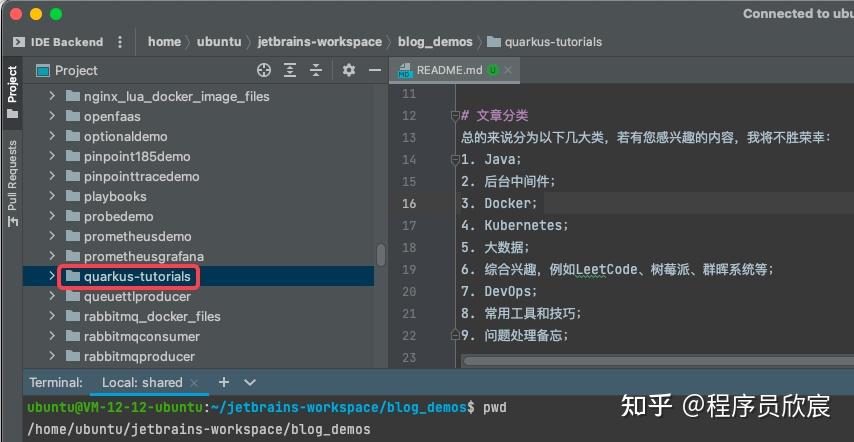Click the jetbrains-workspace breadcrumb
This screenshot has width=854, height=442.
point(319,42)
